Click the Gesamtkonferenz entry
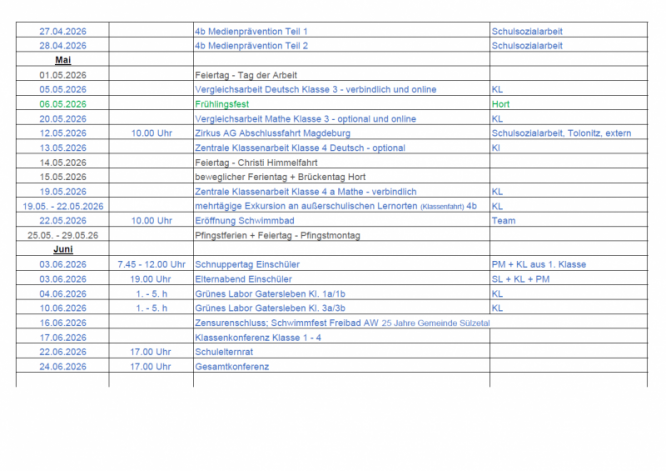 point(232,367)
